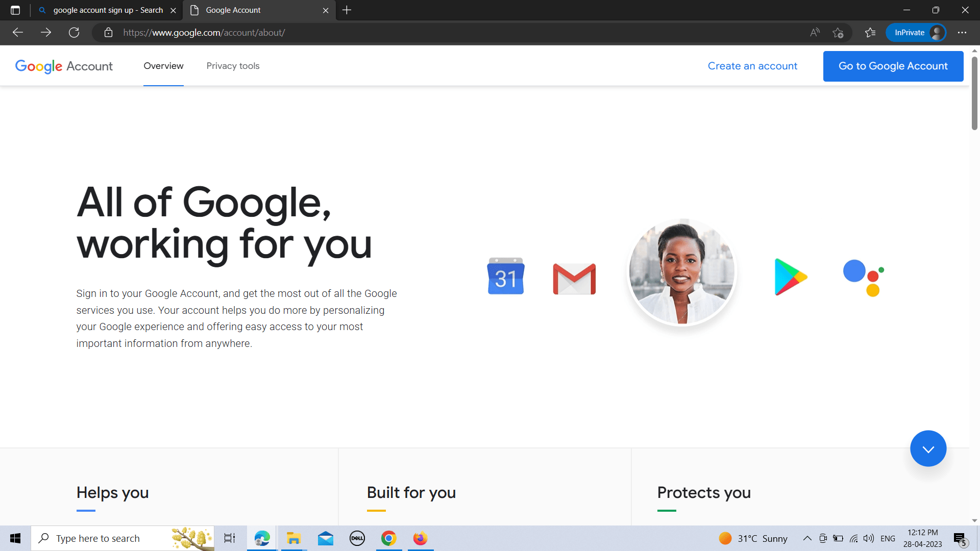Expand the blue scroll-down chevron

pyautogui.click(x=928, y=448)
